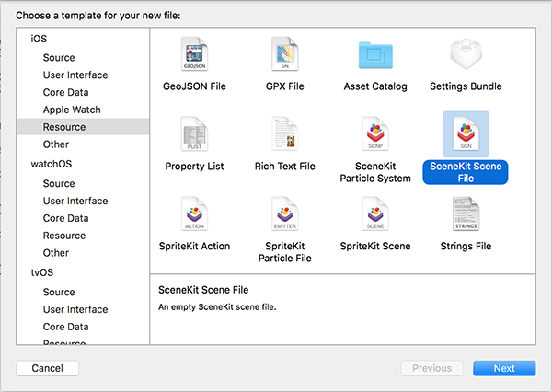
Task: Pick the SceneKit Particle System SCNP icon
Action: (x=375, y=133)
